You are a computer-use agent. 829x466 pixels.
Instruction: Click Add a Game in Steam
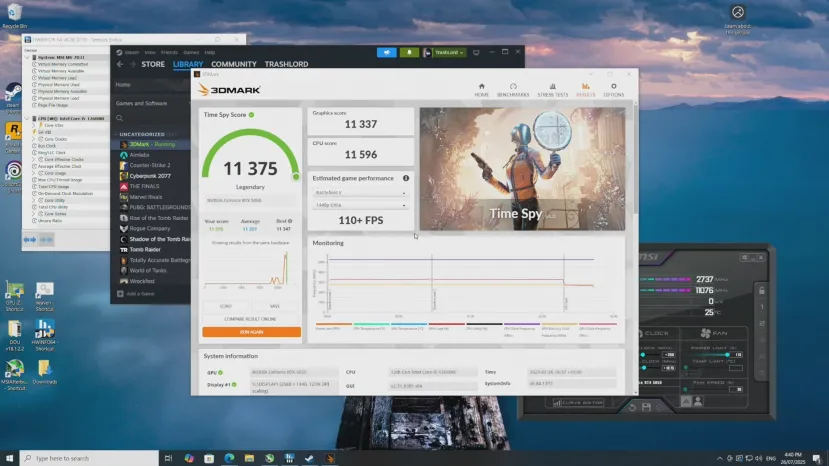(x=136, y=294)
